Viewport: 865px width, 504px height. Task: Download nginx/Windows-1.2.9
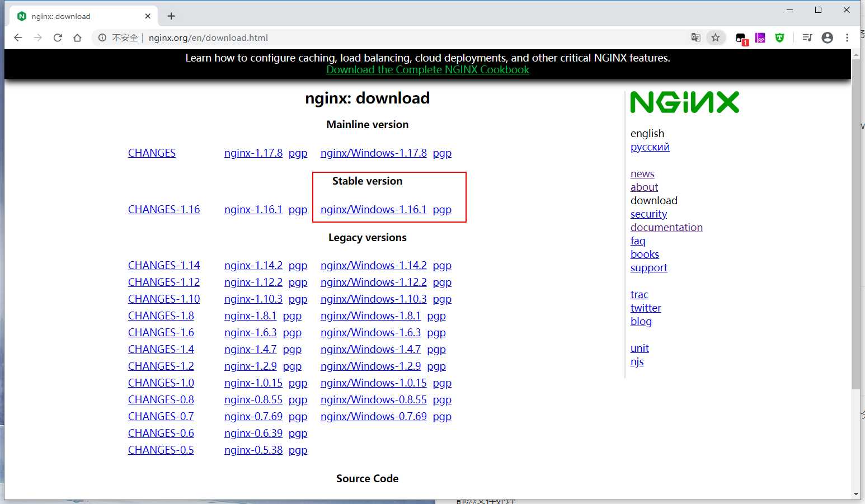click(370, 366)
